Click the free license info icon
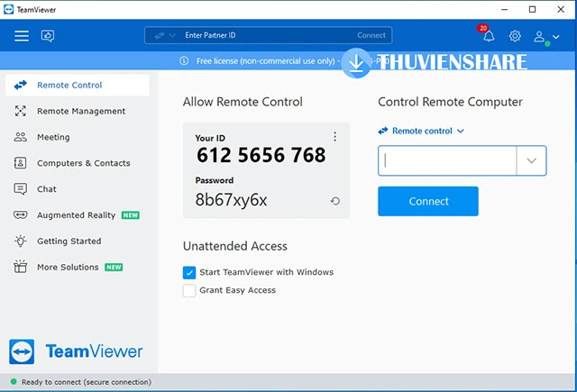The height and width of the screenshot is (392, 577). (184, 60)
